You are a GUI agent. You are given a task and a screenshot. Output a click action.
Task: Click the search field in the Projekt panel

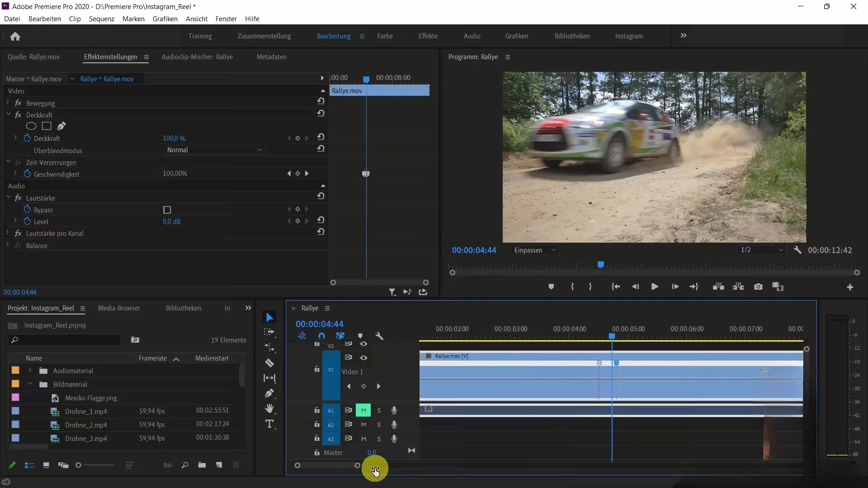pos(63,340)
